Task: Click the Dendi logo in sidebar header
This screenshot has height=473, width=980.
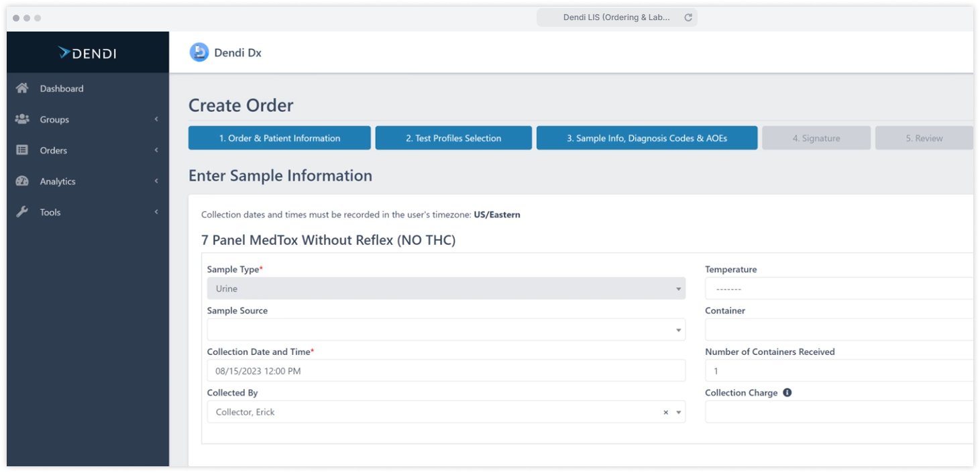Action: click(87, 53)
